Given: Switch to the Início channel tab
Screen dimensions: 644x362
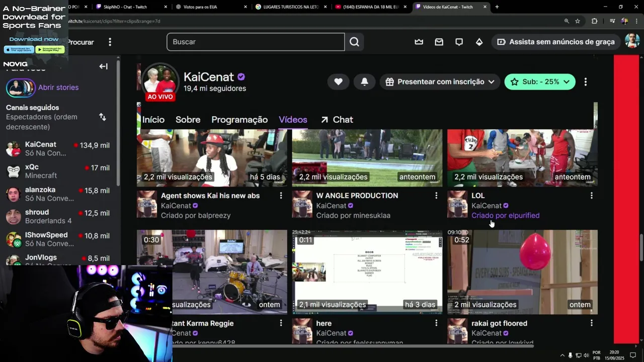Looking at the screenshot, I should point(153,120).
